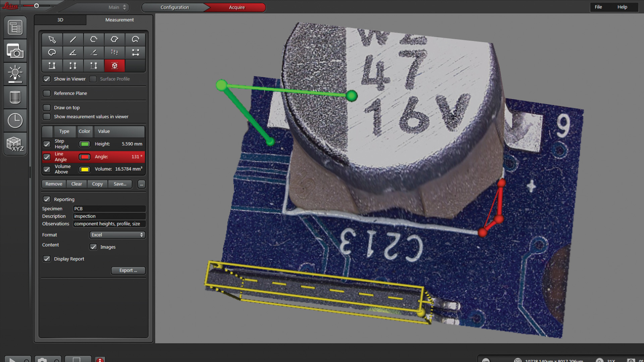This screenshot has width=644, height=362.
Task: Toggle the Reporting checkbox on
Action: (47, 199)
